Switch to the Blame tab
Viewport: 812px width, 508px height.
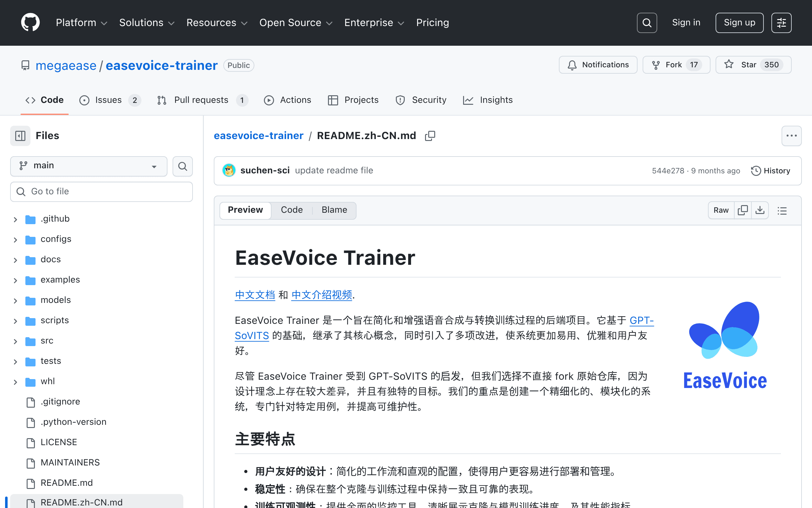point(334,210)
